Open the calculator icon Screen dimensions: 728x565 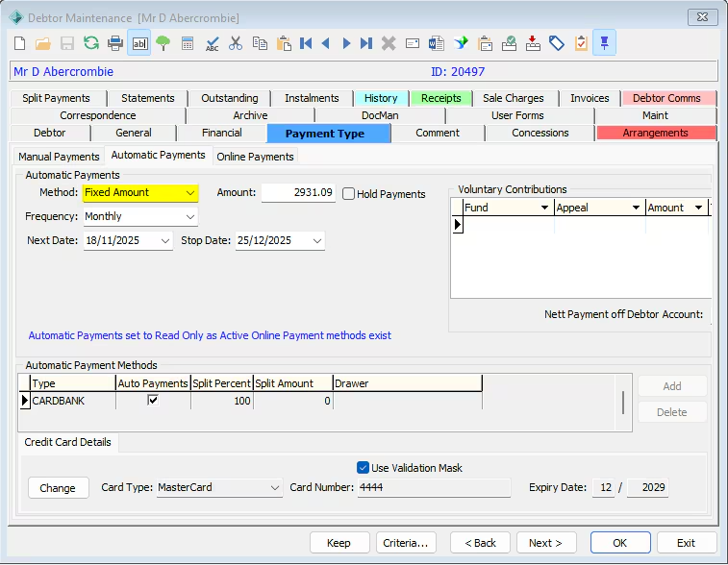[x=188, y=43]
